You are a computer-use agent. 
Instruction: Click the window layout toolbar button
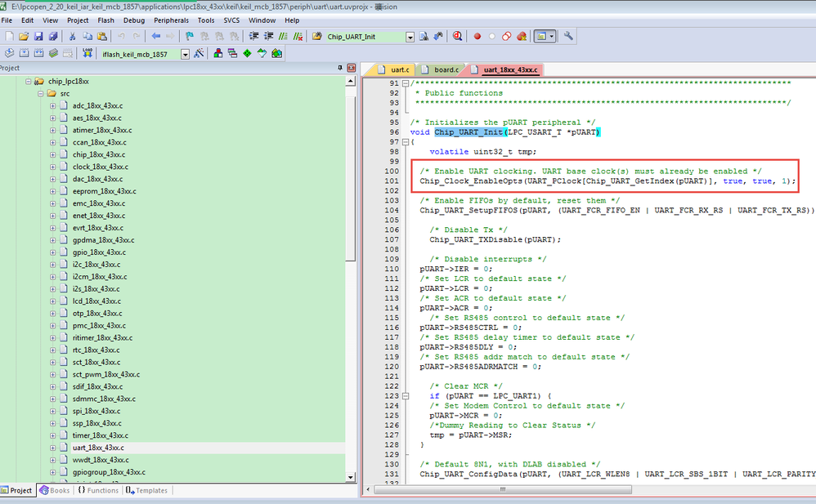click(541, 37)
